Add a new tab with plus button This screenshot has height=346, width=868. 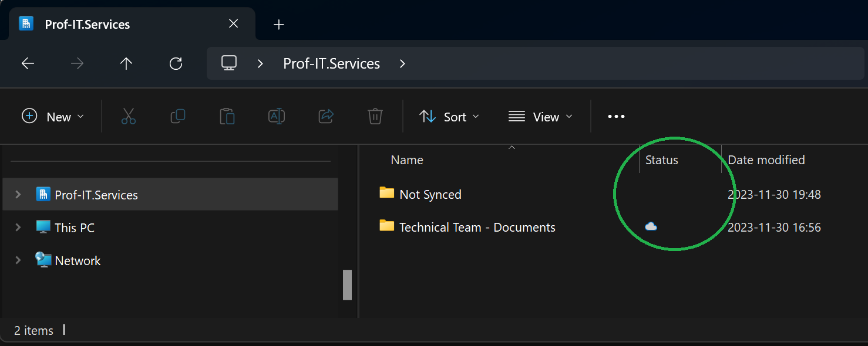[x=279, y=24]
